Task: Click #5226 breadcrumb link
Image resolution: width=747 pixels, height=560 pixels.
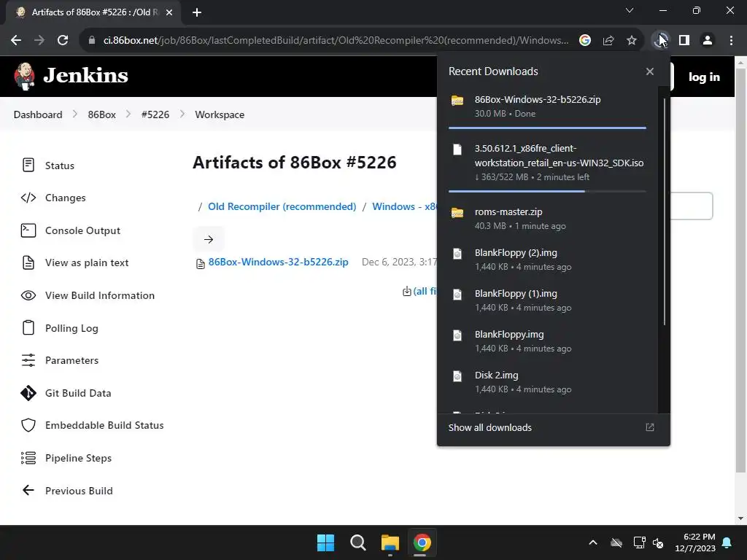Action: [x=155, y=114]
